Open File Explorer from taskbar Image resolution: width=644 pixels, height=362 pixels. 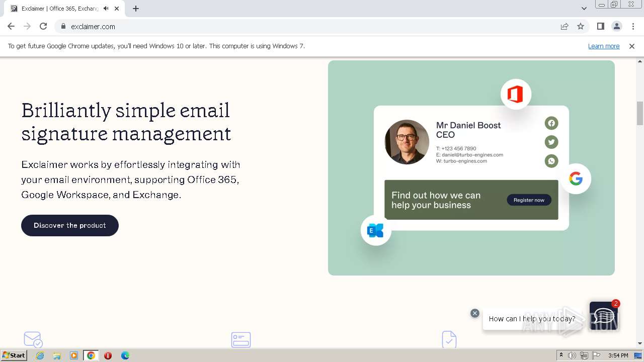57,355
